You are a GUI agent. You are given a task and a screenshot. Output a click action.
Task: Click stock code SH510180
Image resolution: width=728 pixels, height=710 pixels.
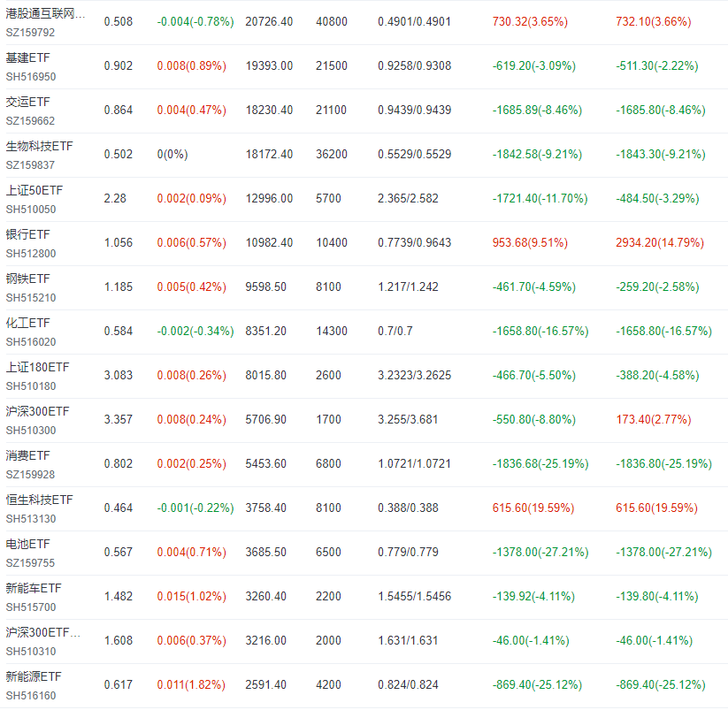click(x=31, y=386)
